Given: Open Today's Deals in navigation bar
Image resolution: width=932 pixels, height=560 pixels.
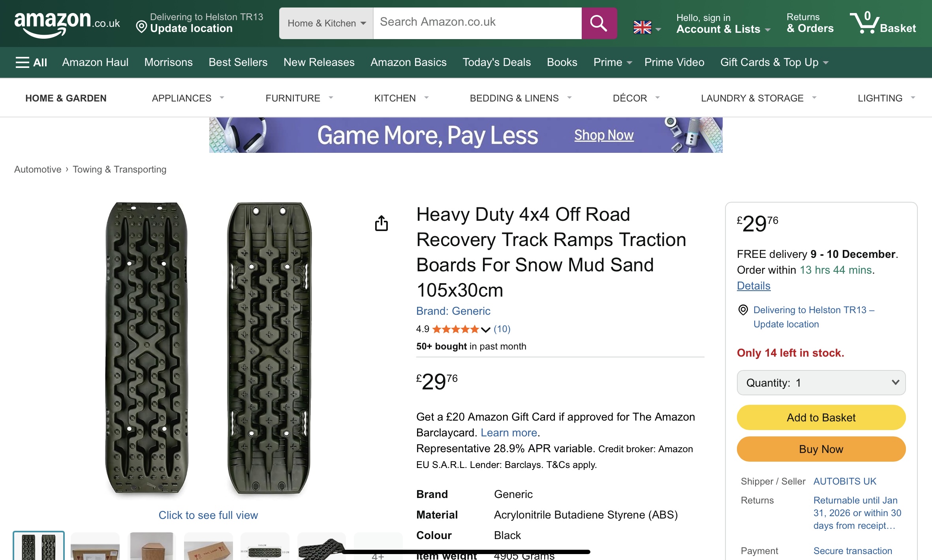Looking at the screenshot, I should [x=496, y=62].
